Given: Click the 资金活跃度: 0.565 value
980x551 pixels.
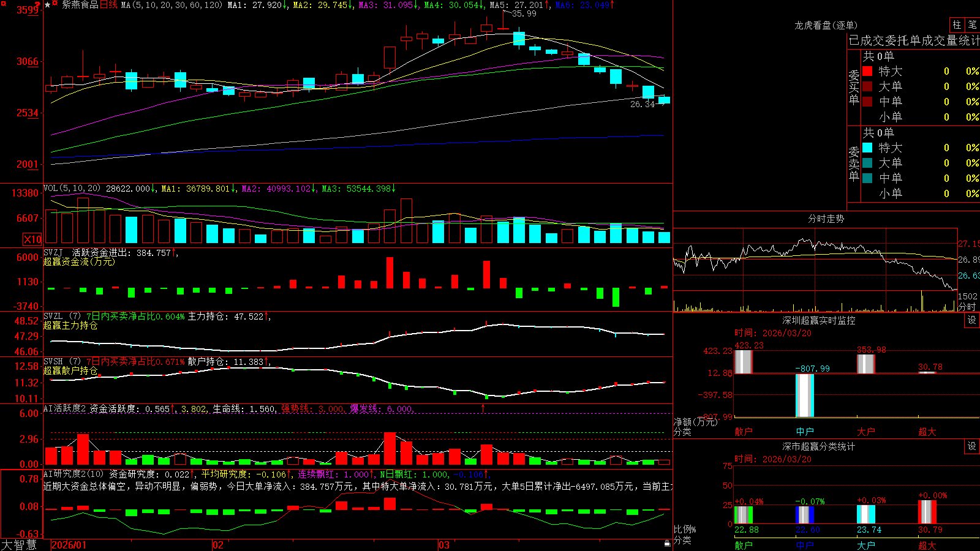Looking at the screenshot, I should (x=132, y=408).
